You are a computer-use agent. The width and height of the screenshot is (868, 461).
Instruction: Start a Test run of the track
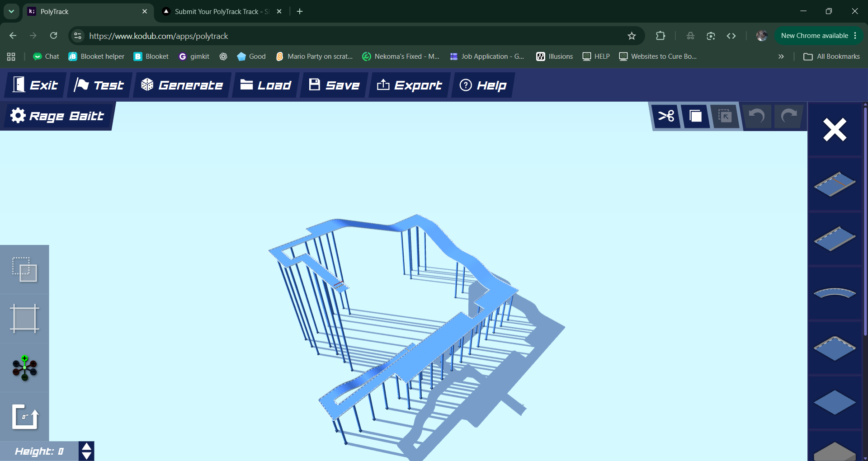99,85
